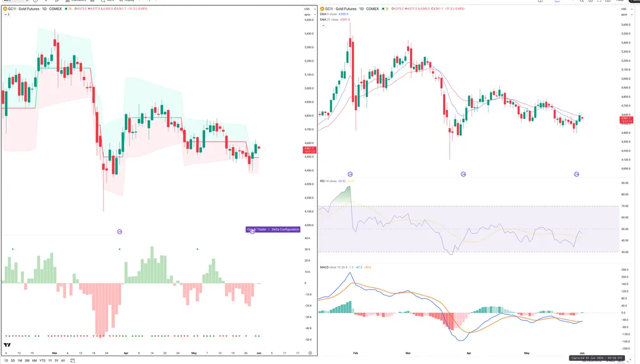
Task: Select the 6M time range
Action: point(35,361)
